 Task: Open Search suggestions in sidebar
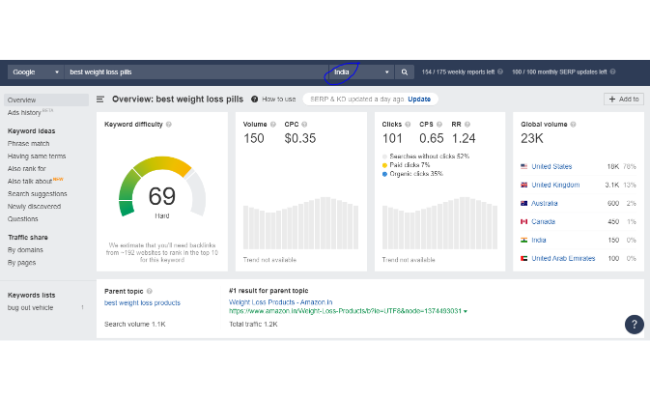[37, 194]
